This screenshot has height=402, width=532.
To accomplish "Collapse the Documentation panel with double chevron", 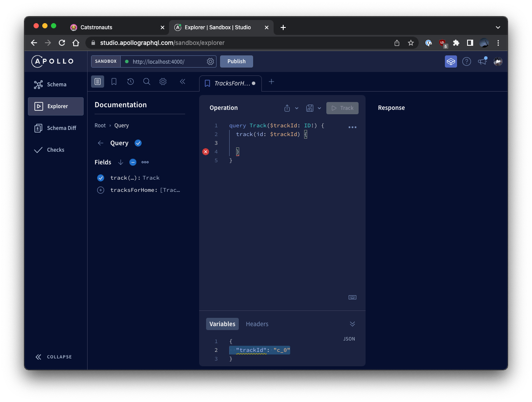I will [183, 82].
